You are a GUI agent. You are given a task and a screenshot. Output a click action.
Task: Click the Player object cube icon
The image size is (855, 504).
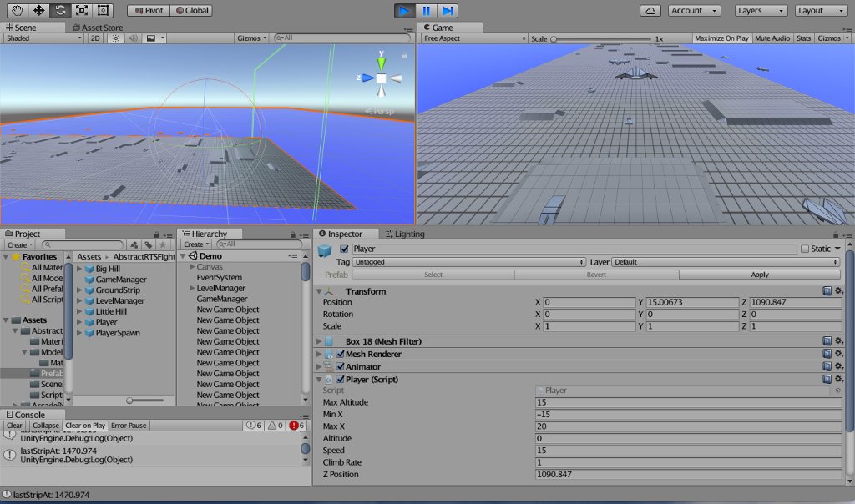(x=325, y=250)
